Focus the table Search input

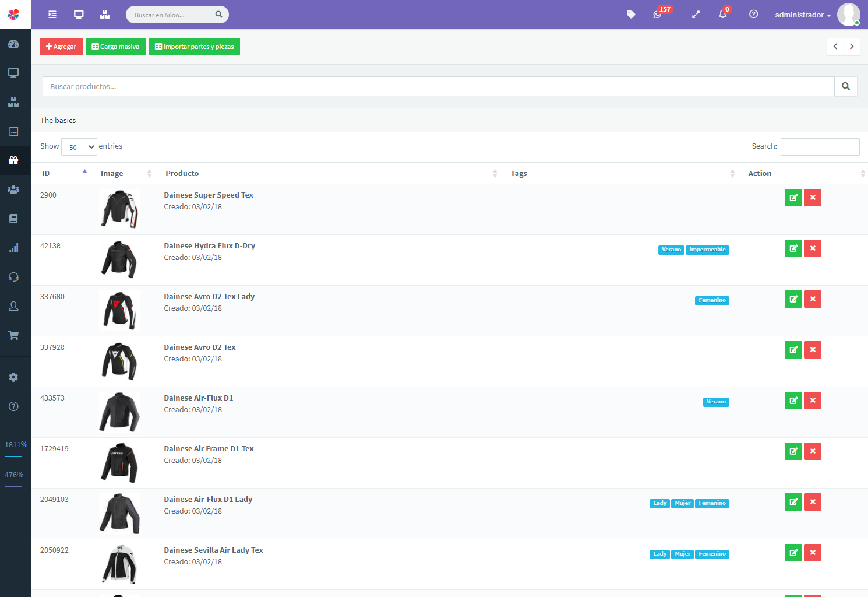pyautogui.click(x=820, y=147)
